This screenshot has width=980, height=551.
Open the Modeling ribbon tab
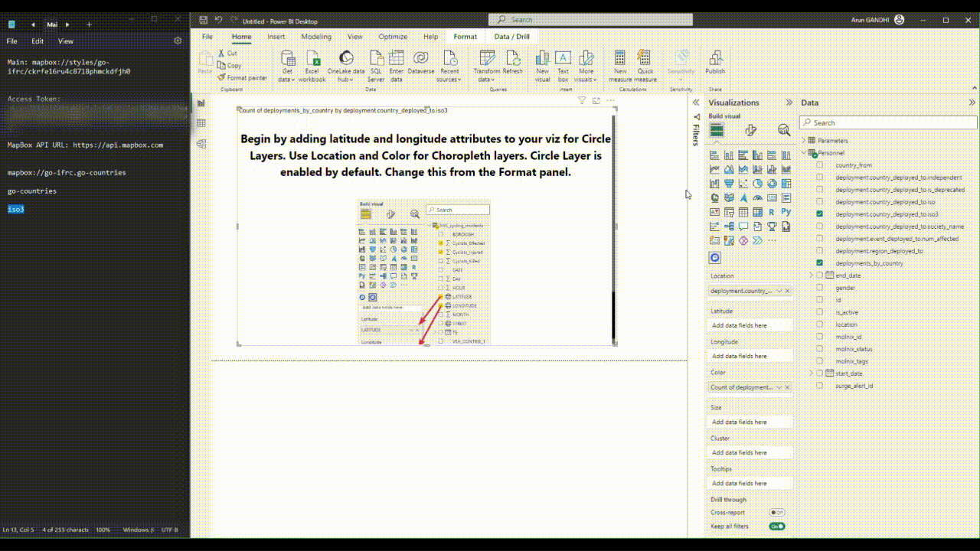click(316, 37)
